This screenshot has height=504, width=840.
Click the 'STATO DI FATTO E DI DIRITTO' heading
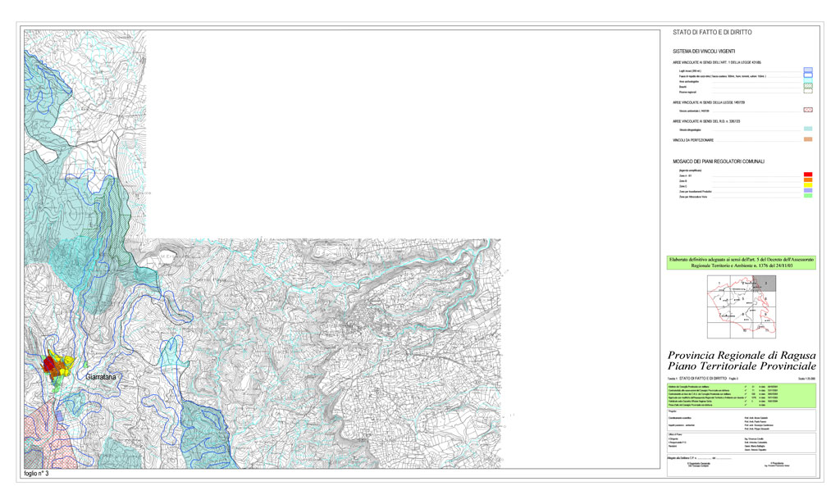pos(712,33)
